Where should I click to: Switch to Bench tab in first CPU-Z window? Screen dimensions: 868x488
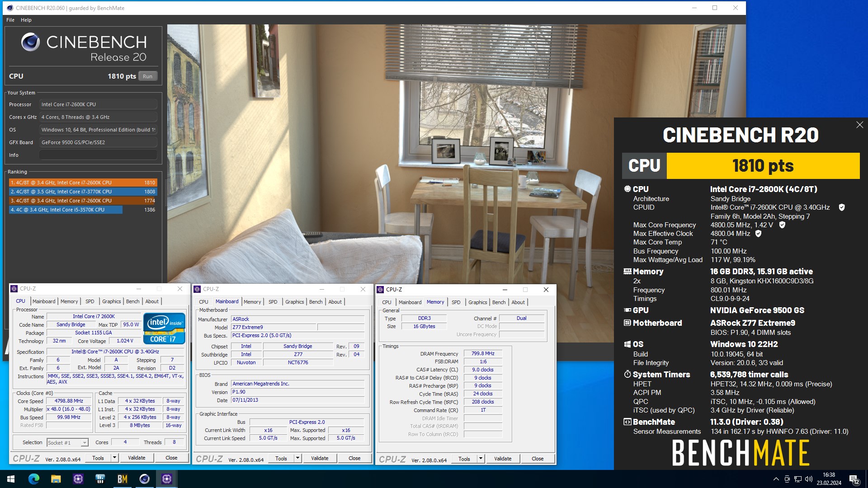coord(132,301)
